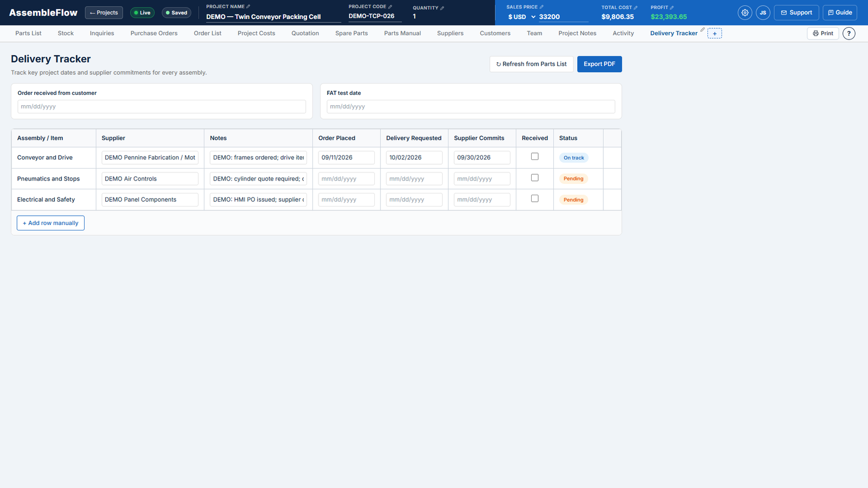Image resolution: width=868 pixels, height=488 pixels.
Task: Click the Saved status indicator
Action: pyautogui.click(x=176, y=12)
